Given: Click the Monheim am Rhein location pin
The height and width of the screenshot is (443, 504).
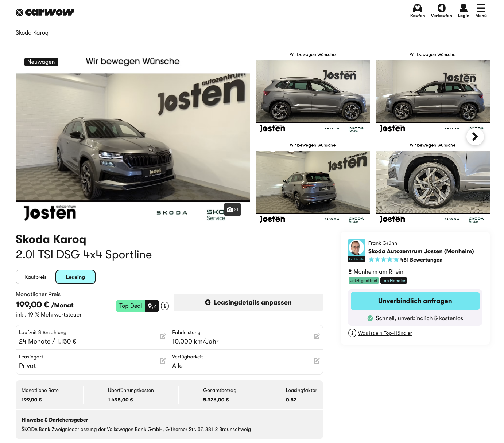Looking at the screenshot, I should coord(350,271).
